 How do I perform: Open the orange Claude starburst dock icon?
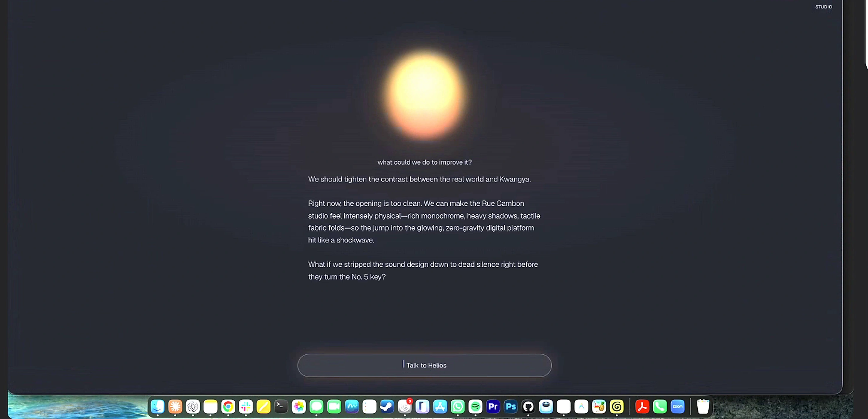(x=175, y=406)
